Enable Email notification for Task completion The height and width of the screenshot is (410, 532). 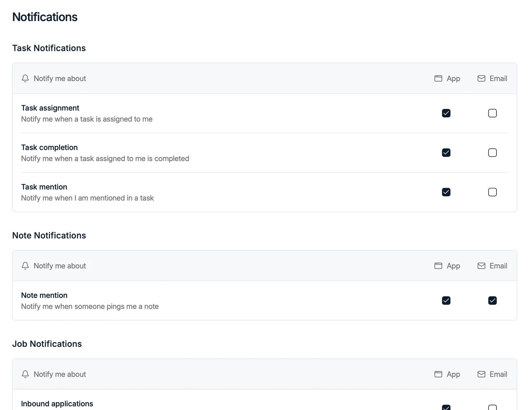pos(492,153)
